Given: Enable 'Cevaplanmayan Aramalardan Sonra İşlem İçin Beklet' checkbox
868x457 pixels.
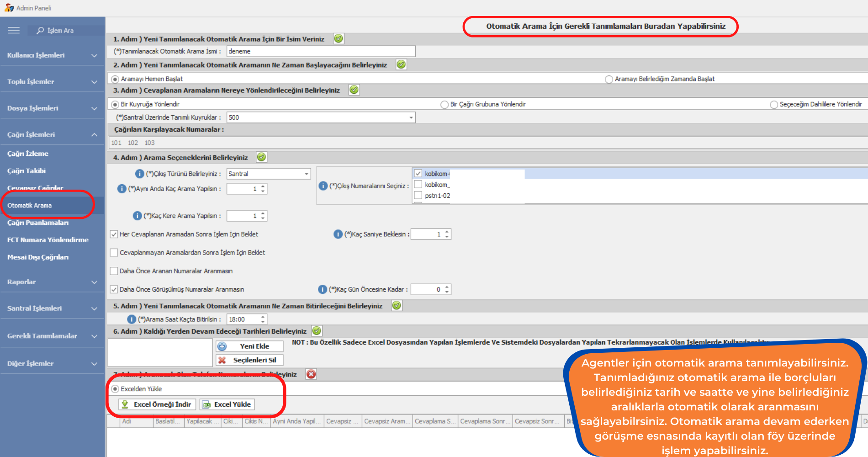Looking at the screenshot, I should (114, 253).
